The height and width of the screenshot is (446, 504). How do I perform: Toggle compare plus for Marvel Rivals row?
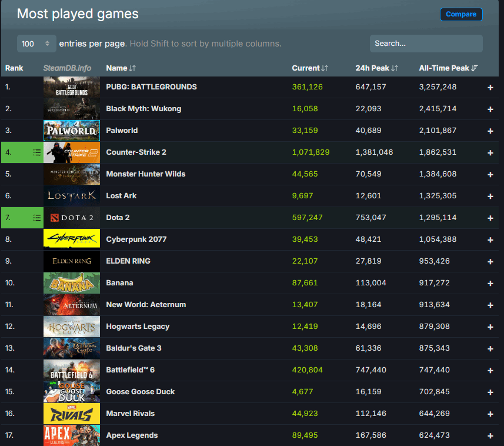(x=490, y=414)
